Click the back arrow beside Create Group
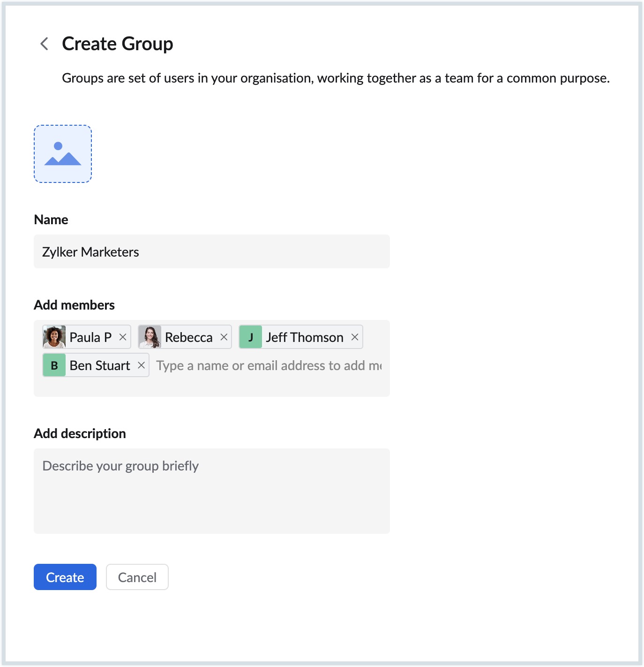 pyautogui.click(x=45, y=44)
